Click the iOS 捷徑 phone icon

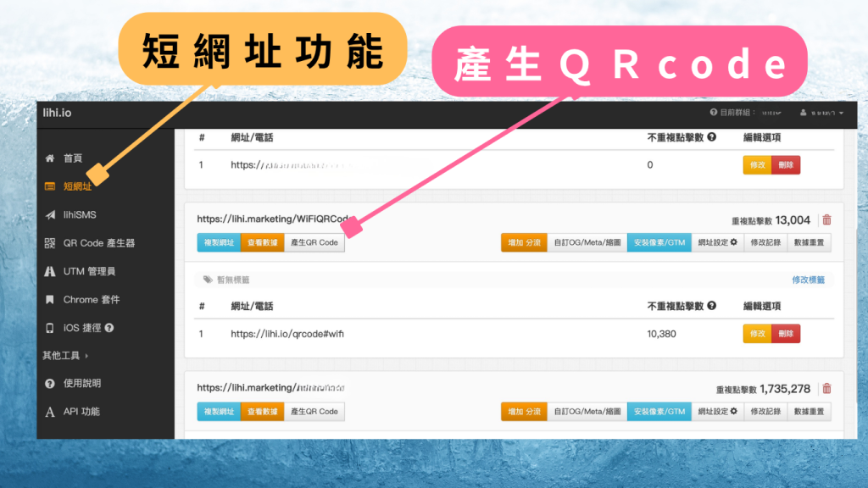[48, 326]
